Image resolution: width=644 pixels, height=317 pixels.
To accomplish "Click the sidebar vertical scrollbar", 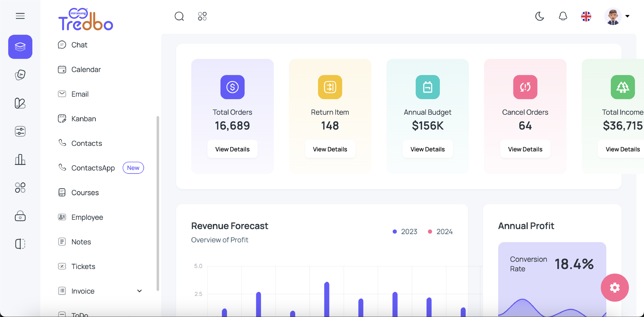I will [158, 203].
